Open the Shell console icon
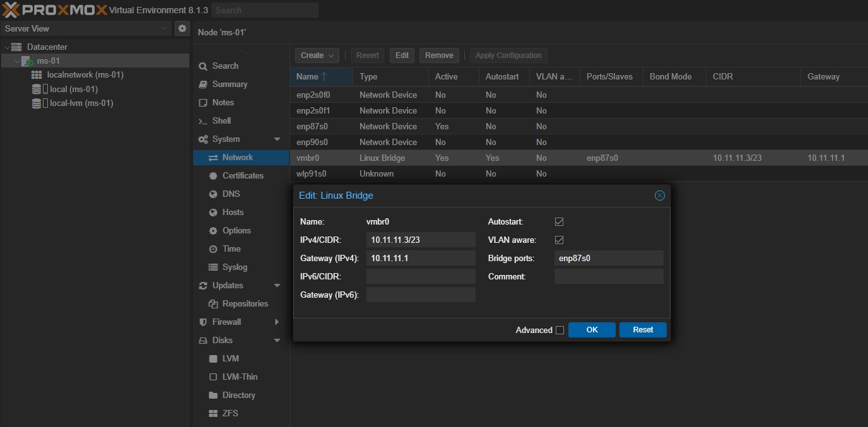 pos(203,121)
